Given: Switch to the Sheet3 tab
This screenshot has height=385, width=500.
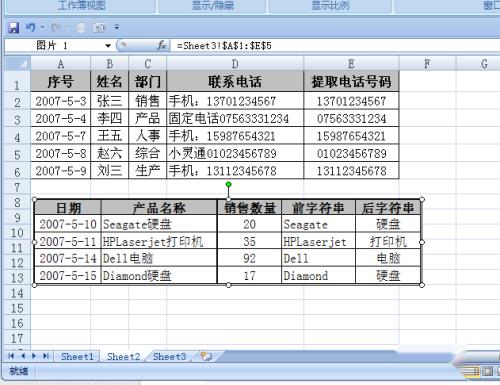Looking at the screenshot, I should 169,357.
